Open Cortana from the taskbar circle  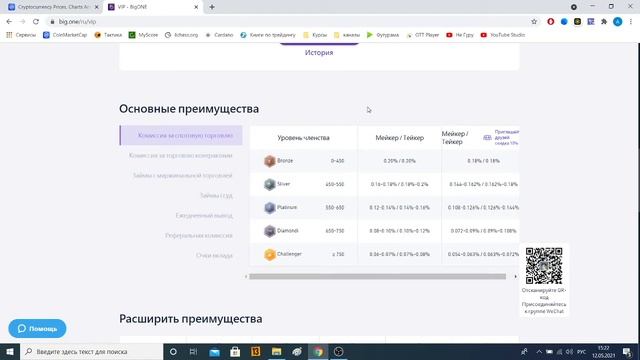point(173,351)
